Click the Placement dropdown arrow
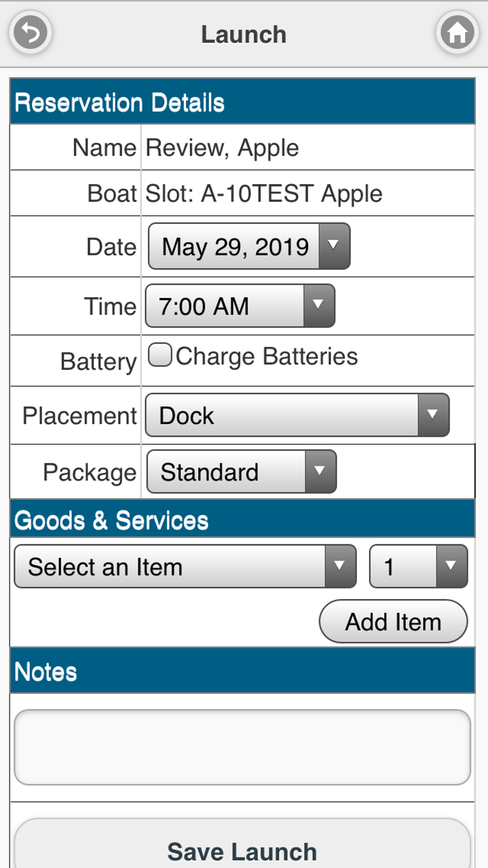This screenshot has height=868, width=488. coord(433,415)
